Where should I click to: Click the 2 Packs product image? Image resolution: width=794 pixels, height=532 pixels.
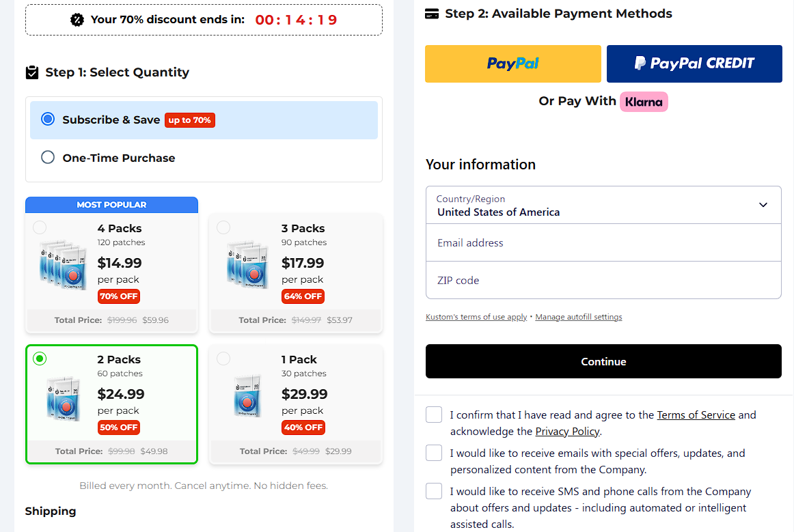pos(63,397)
